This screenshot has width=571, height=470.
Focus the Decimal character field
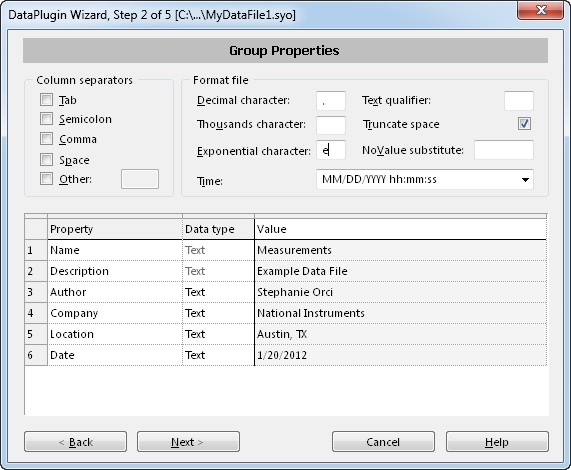pos(331,101)
